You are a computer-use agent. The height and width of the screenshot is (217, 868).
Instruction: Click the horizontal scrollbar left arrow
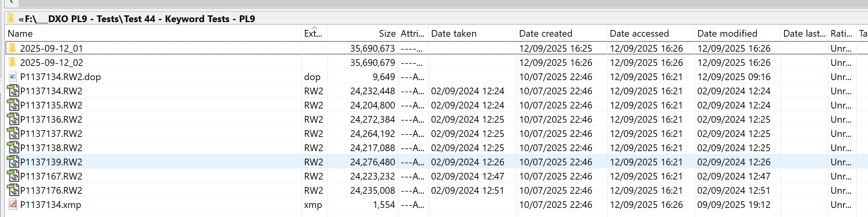(x=12, y=2)
